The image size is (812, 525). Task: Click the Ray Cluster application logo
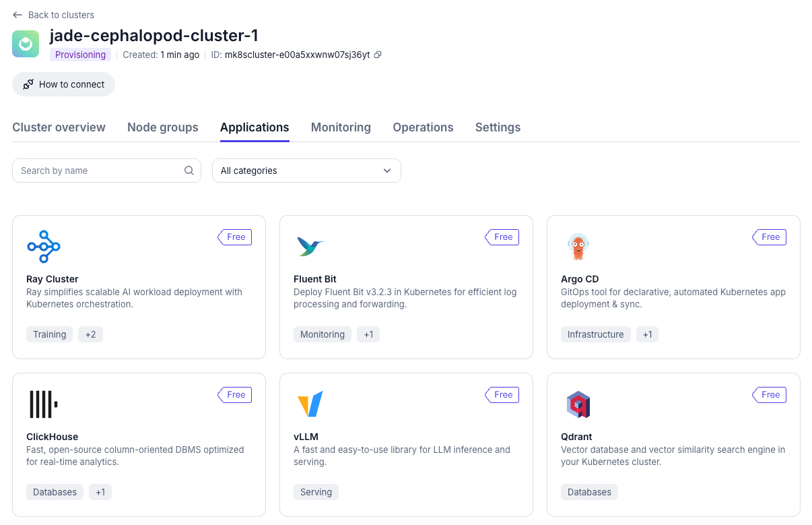(44, 247)
